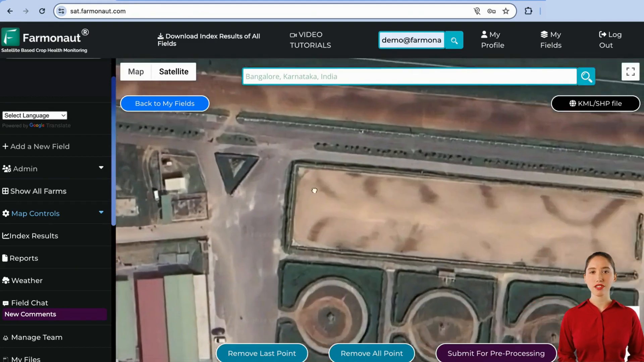
Task: Open the browser extensions menu
Action: [x=528, y=11]
